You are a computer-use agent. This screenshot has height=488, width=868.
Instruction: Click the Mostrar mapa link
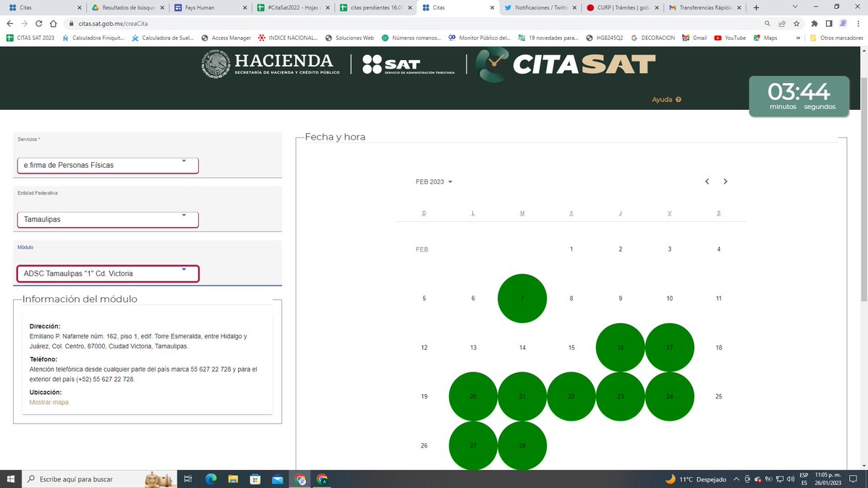coord(49,402)
